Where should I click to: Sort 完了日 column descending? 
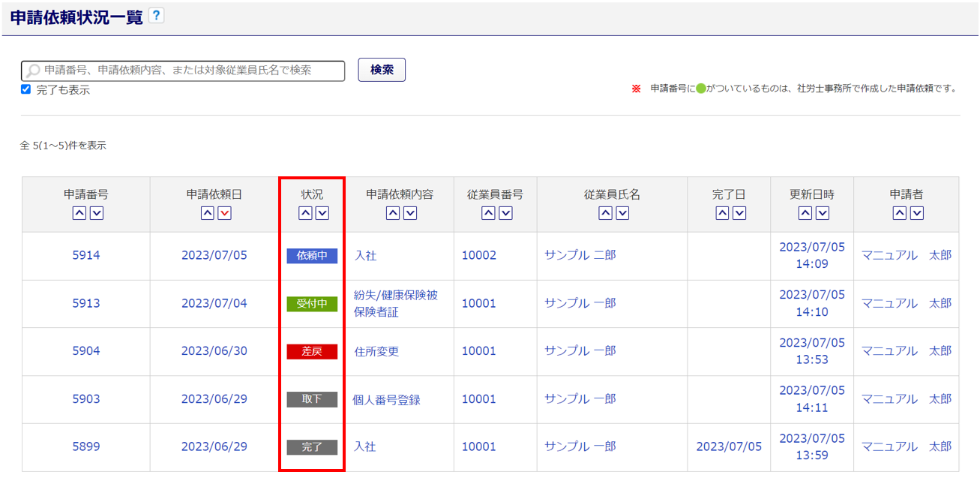pos(739,213)
